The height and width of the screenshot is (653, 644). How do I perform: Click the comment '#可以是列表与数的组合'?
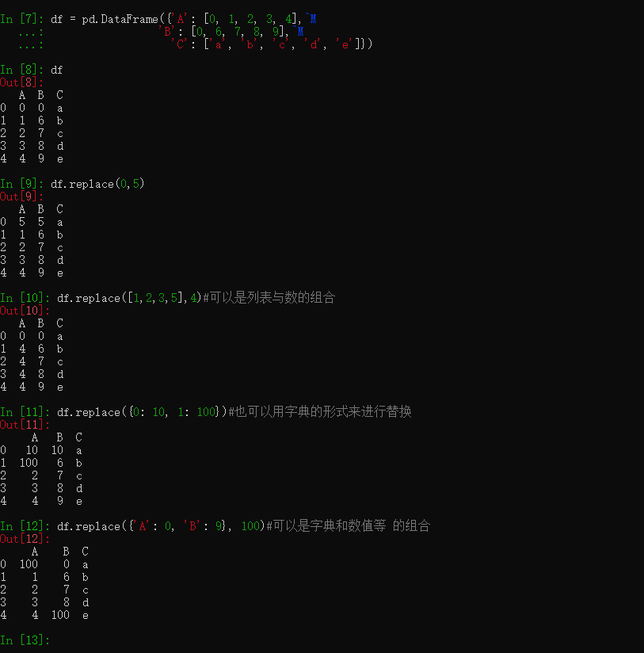pos(269,298)
